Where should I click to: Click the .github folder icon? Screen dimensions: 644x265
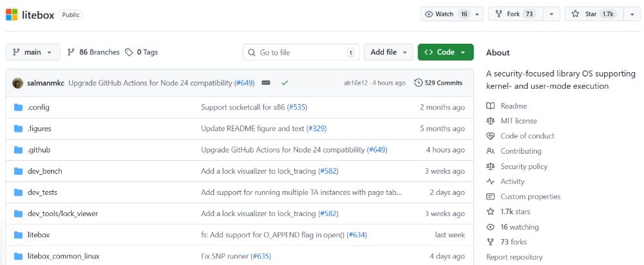click(x=18, y=150)
